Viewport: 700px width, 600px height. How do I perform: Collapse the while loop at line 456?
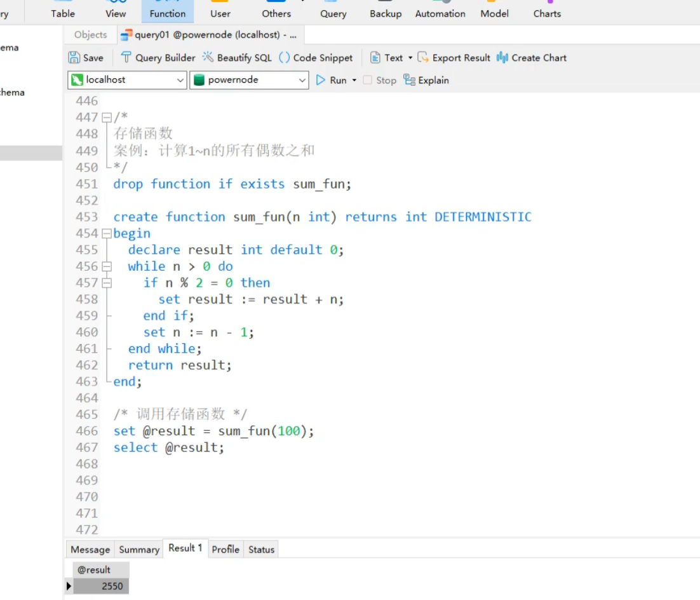[x=107, y=266]
